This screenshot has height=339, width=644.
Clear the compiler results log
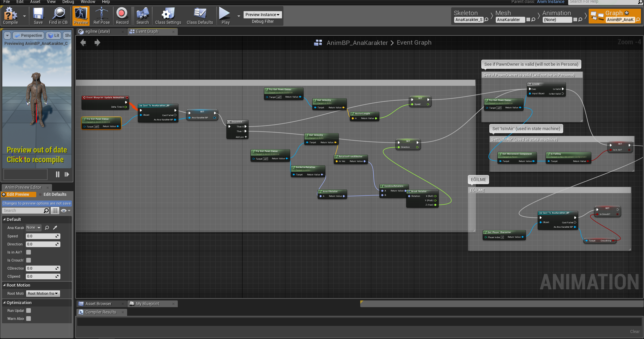[x=635, y=332]
